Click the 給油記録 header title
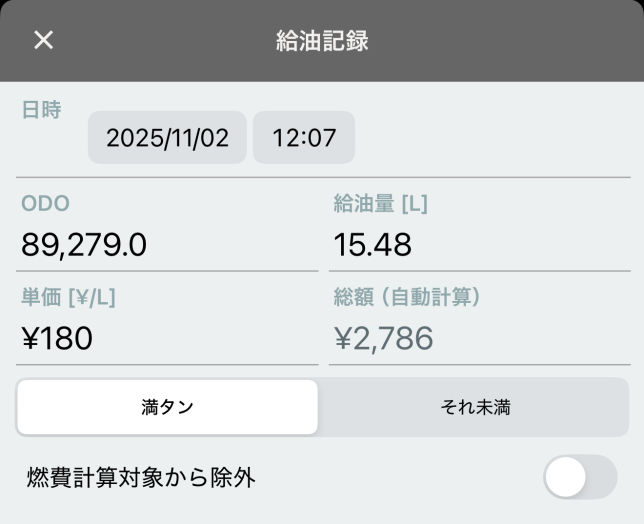644x524 pixels. coord(322,41)
